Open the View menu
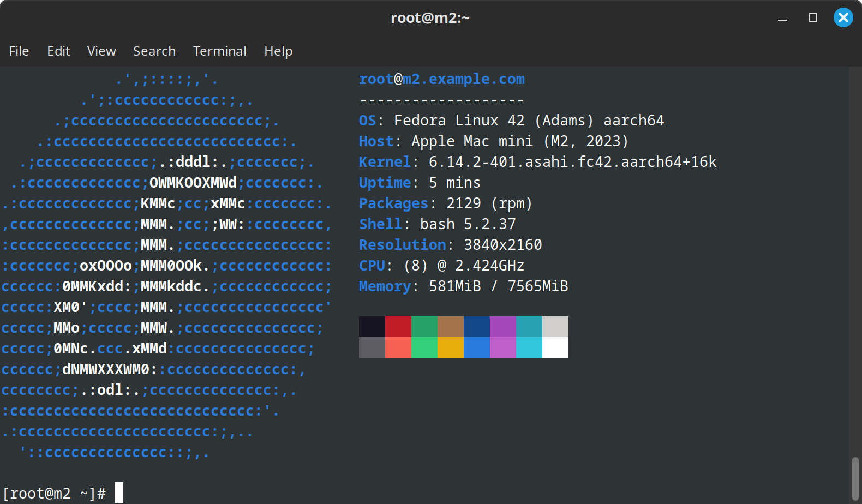 pyautogui.click(x=101, y=51)
